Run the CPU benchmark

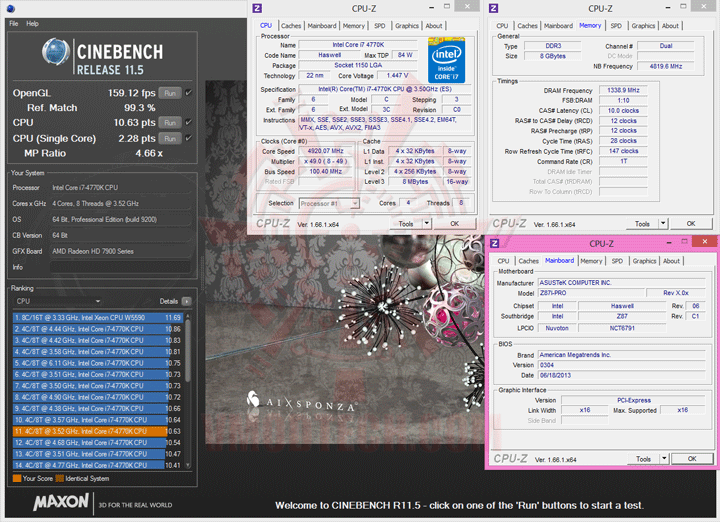coord(170,123)
